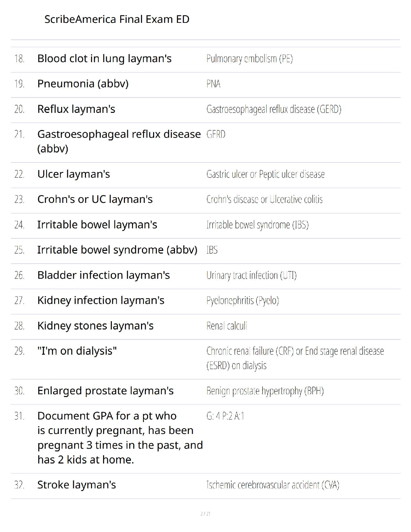This screenshot has height=532, width=411.
Task: Click the page number at the bottom
Action: 205,514
